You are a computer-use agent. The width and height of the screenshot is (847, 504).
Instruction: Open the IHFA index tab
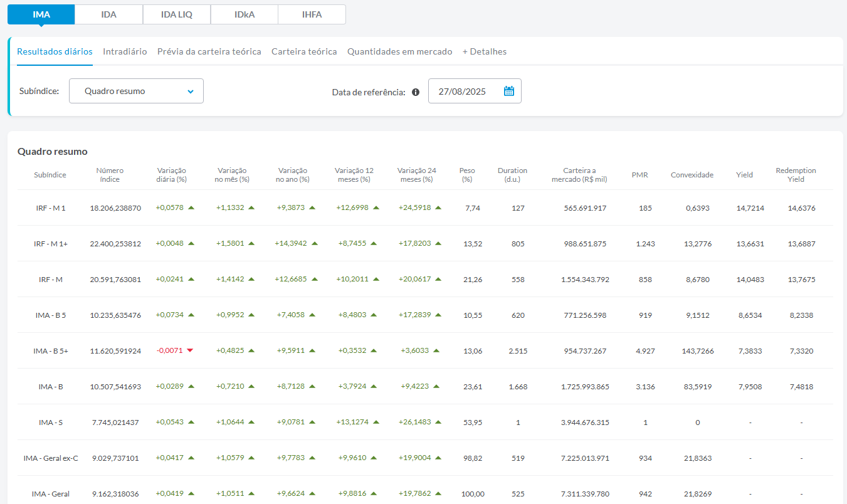point(312,14)
